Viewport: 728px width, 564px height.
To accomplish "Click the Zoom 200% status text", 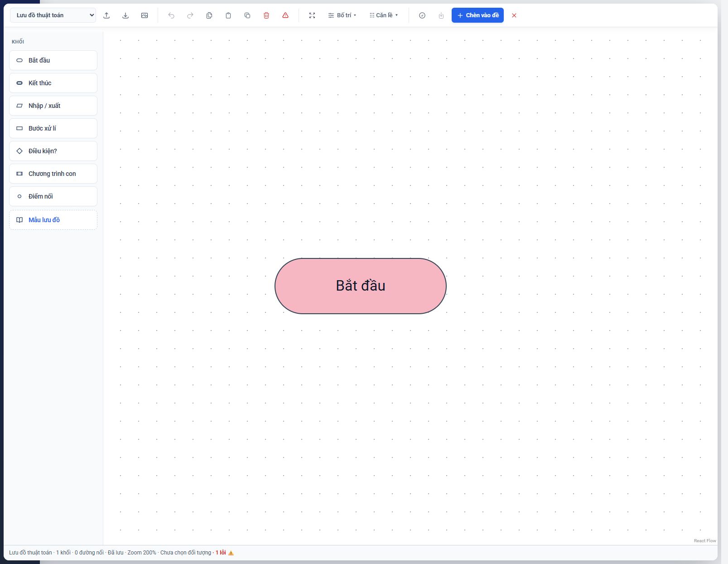I will pyautogui.click(x=142, y=553).
